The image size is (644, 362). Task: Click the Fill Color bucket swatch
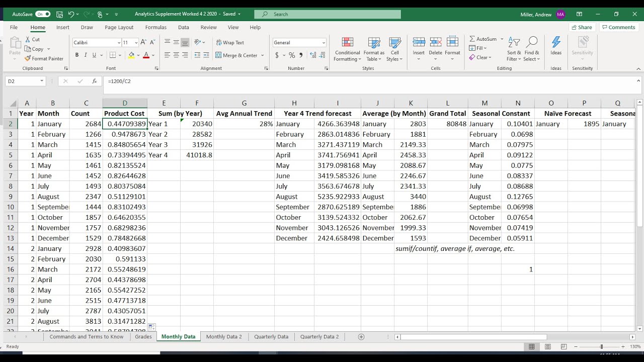[131, 55]
